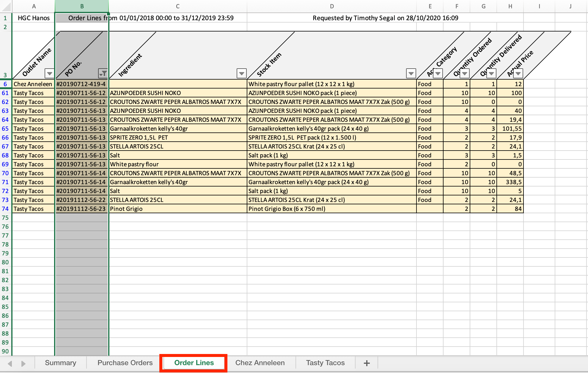
Task: Switch to the Summary sheet tab
Action: (x=60, y=363)
